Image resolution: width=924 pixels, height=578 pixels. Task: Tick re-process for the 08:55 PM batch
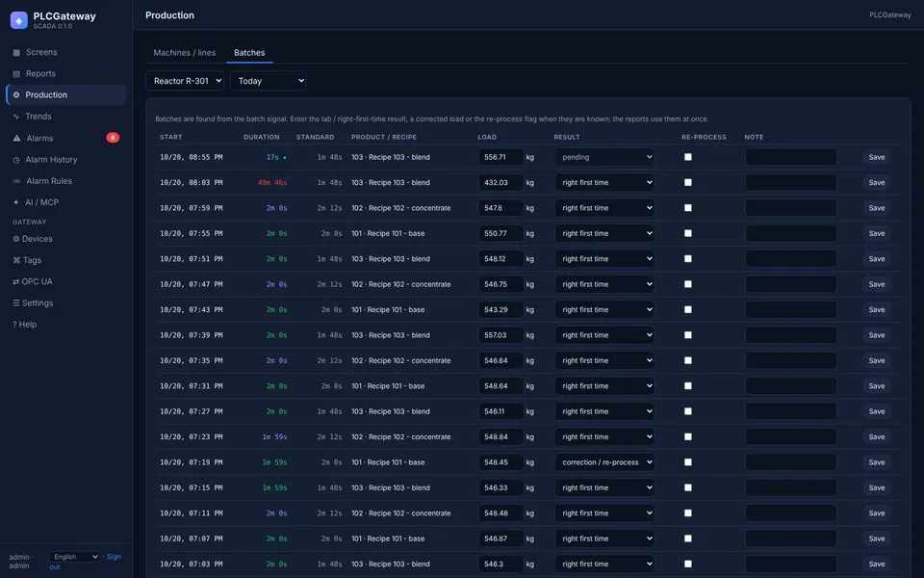click(687, 157)
